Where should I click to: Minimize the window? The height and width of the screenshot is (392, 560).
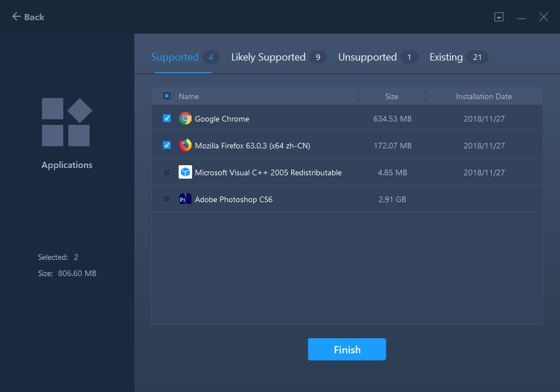click(x=521, y=17)
